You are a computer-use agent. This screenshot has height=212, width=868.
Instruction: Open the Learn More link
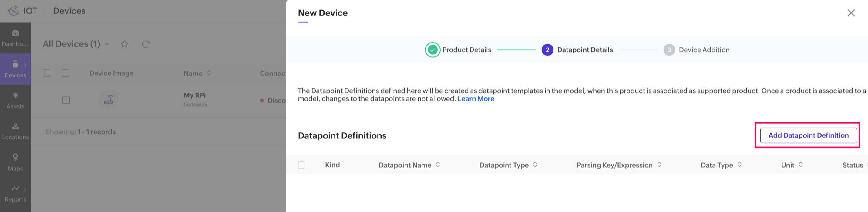(x=476, y=99)
